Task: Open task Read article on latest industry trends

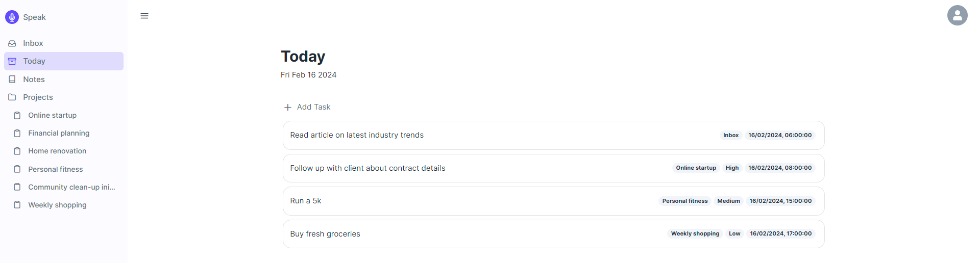Action: [553, 135]
